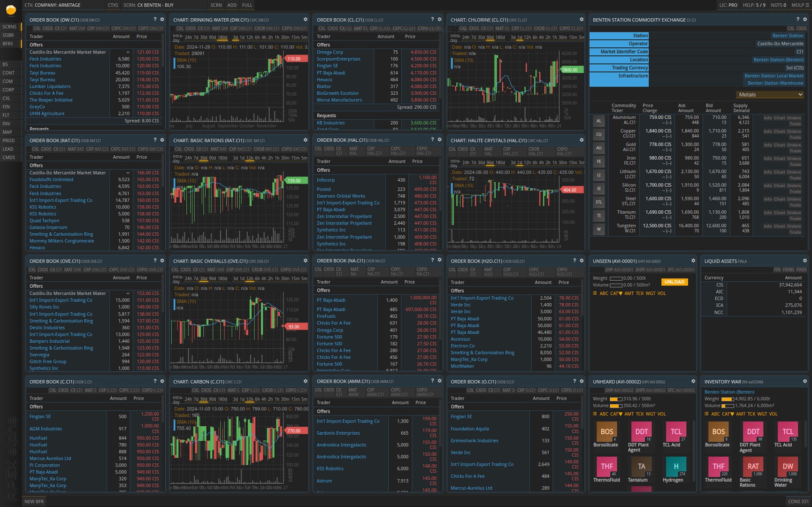Click the weight bar of UNHEARD ship
The width and height of the screenshot is (812, 507).
[616, 399]
